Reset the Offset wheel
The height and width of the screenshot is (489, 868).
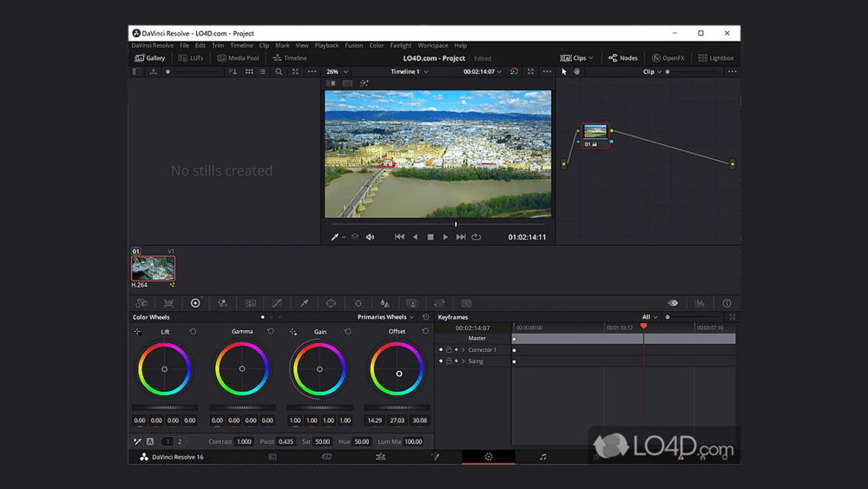pyautogui.click(x=425, y=331)
